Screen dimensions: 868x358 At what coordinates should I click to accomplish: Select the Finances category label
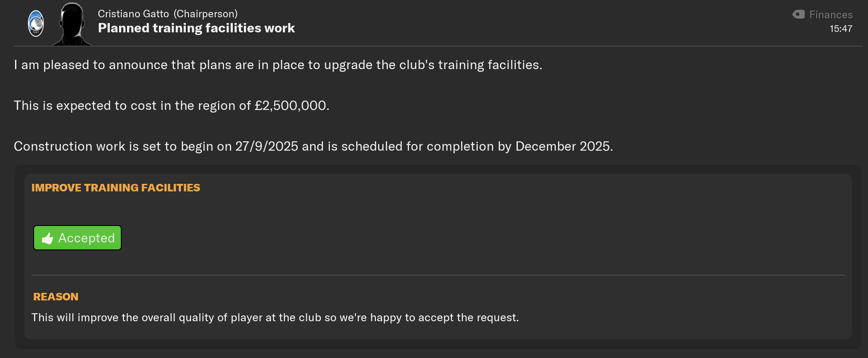pos(831,15)
